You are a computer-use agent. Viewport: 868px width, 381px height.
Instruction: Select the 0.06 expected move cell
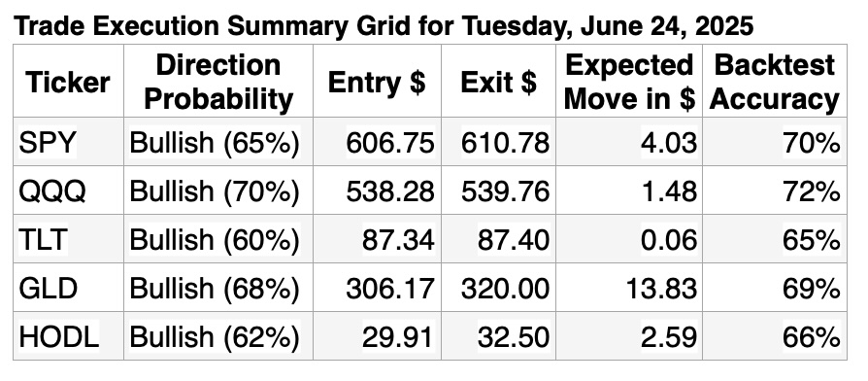pyautogui.click(x=629, y=239)
